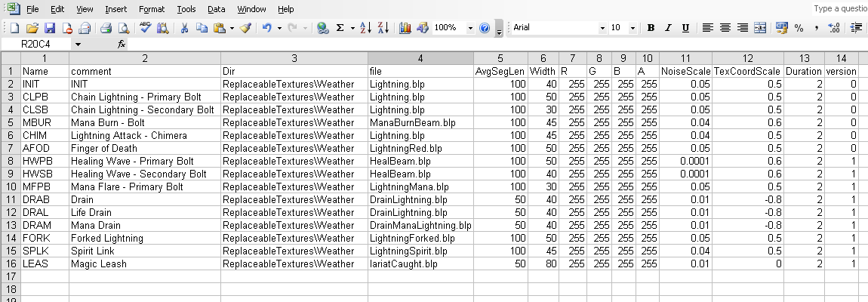The image size is (868, 302).
Task: Save the workbook with the floppy disk icon
Action: [x=50, y=28]
